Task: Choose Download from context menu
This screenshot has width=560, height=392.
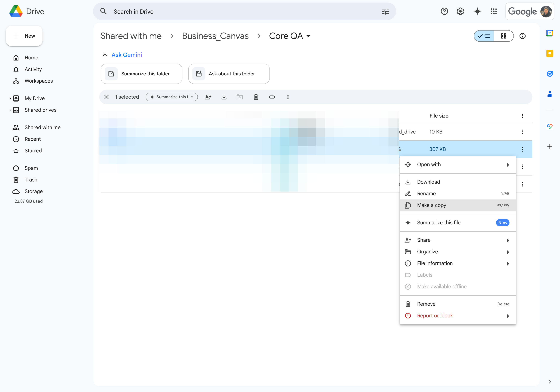Action: pyautogui.click(x=458, y=182)
